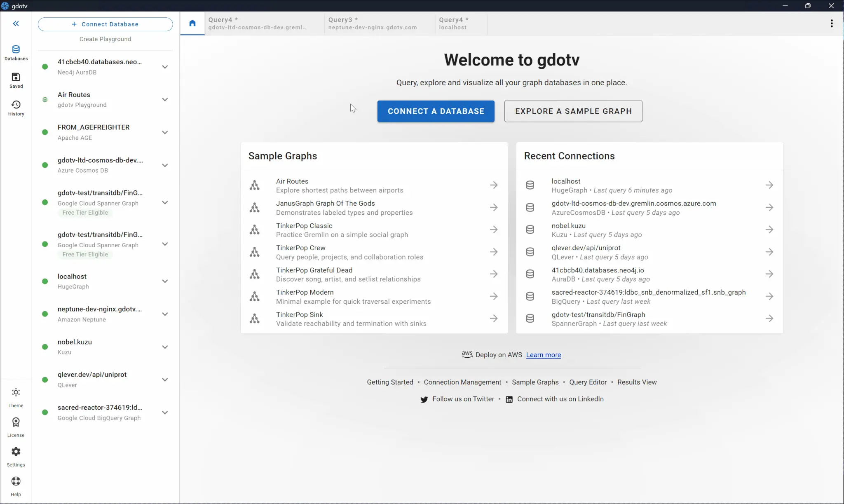Open the License sidebar icon
The height and width of the screenshot is (504, 844).
click(16, 422)
